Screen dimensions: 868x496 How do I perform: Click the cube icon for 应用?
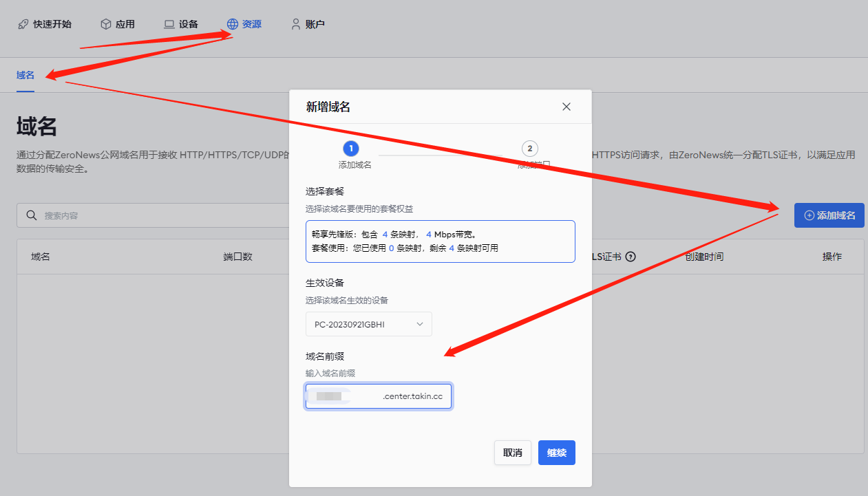point(106,24)
